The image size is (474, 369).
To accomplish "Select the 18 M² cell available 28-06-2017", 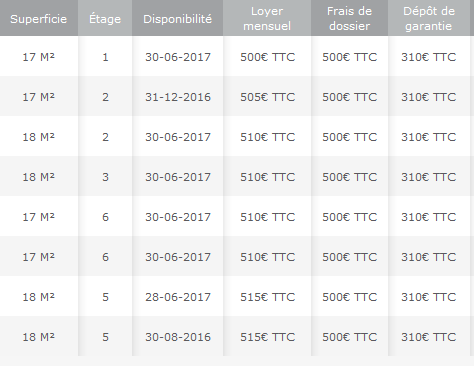I will [x=39, y=297].
